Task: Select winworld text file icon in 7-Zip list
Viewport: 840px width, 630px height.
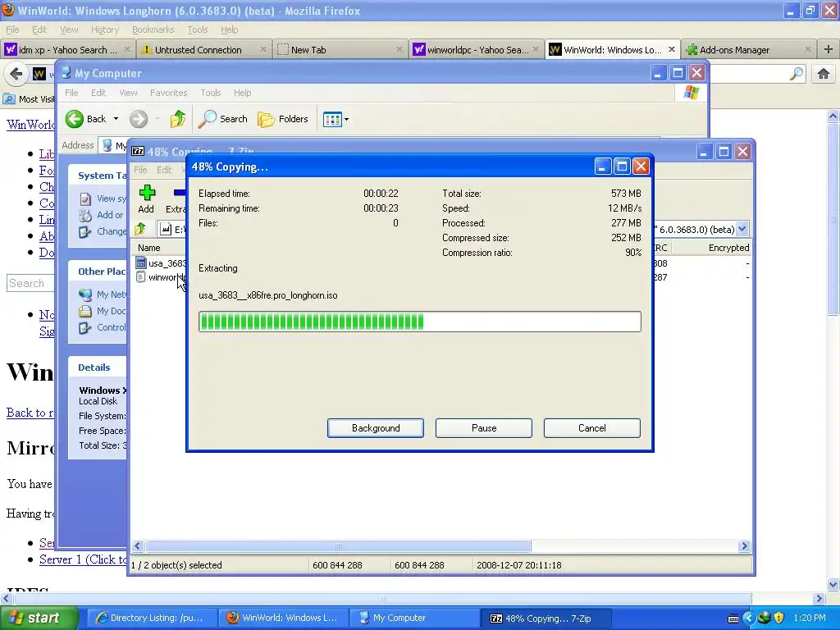Action: coord(141,277)
